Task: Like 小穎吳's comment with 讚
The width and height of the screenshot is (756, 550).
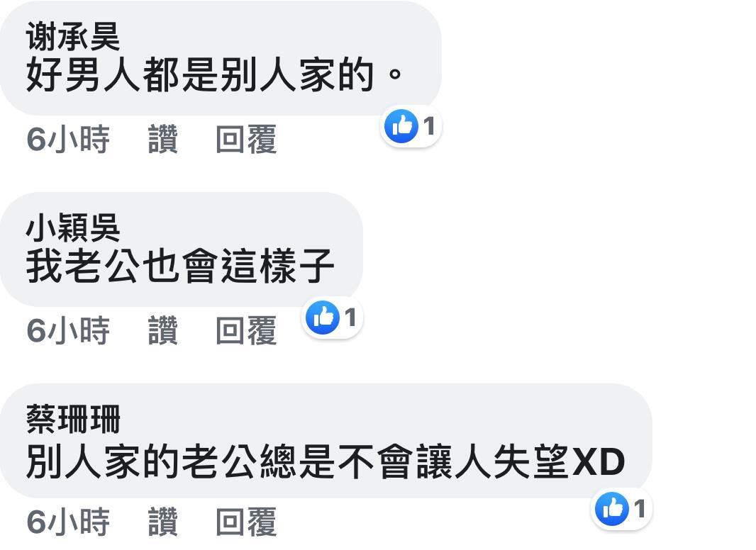Action: pyautogui.click(x=163, y=331)
